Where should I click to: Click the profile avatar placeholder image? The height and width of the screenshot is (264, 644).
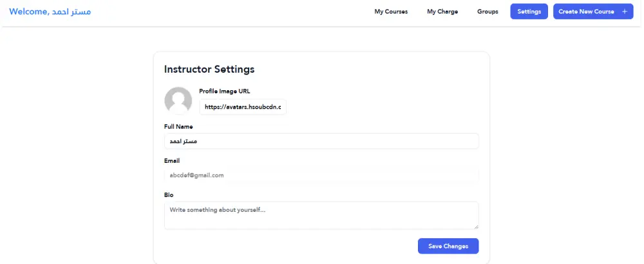pos(178,100)
